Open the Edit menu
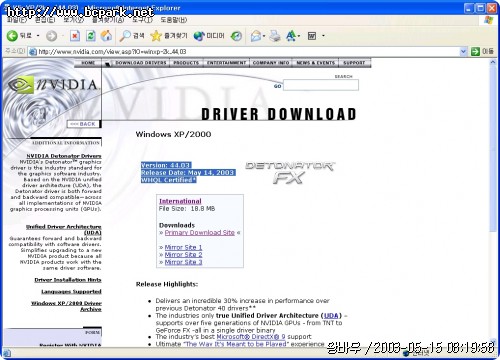 click(45, 20)
